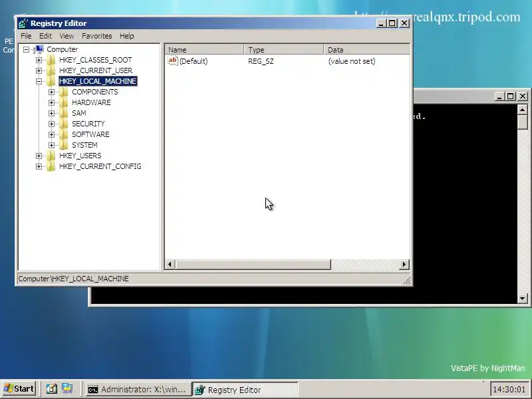Click HKEY_CURRENT_CONFIG folder icon

point(51,166)
